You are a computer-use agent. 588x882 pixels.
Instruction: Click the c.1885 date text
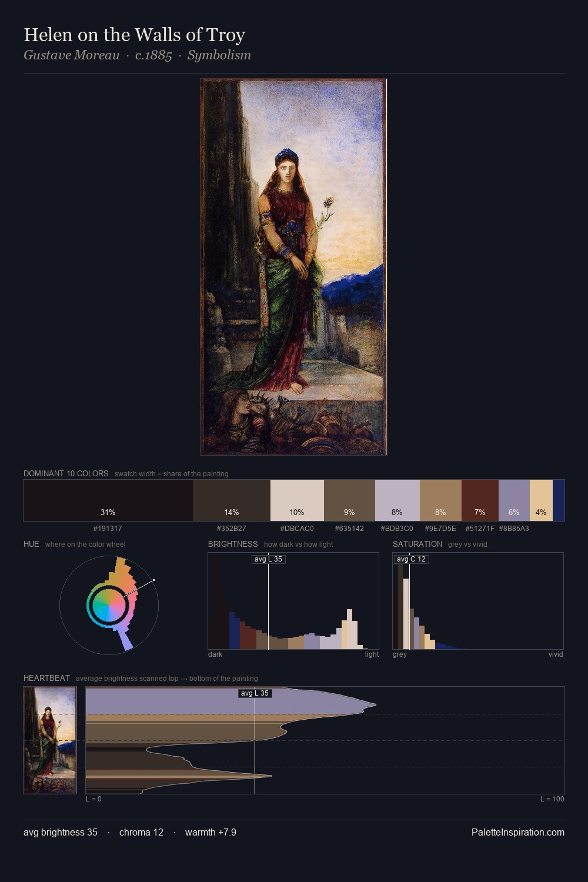pos(153,55)
